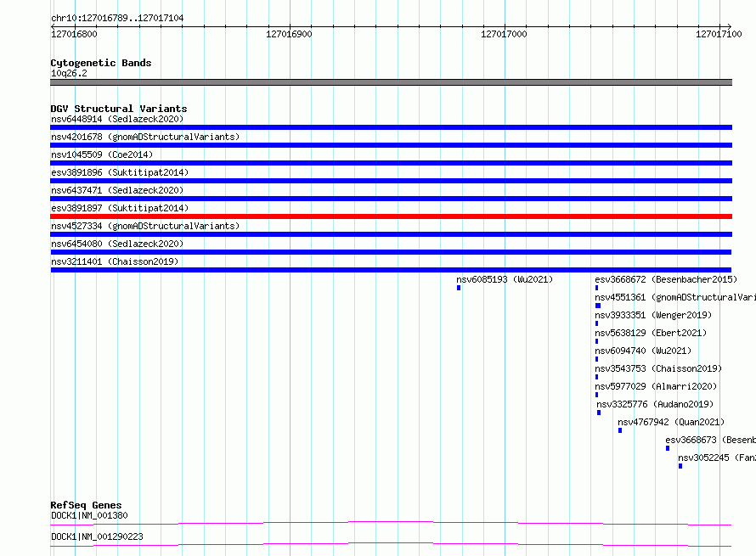Viewport: 756px width, 556px height.
Task: Open variant nsv3211401 (Chaisson2019) label
Action: coord(115,261)
